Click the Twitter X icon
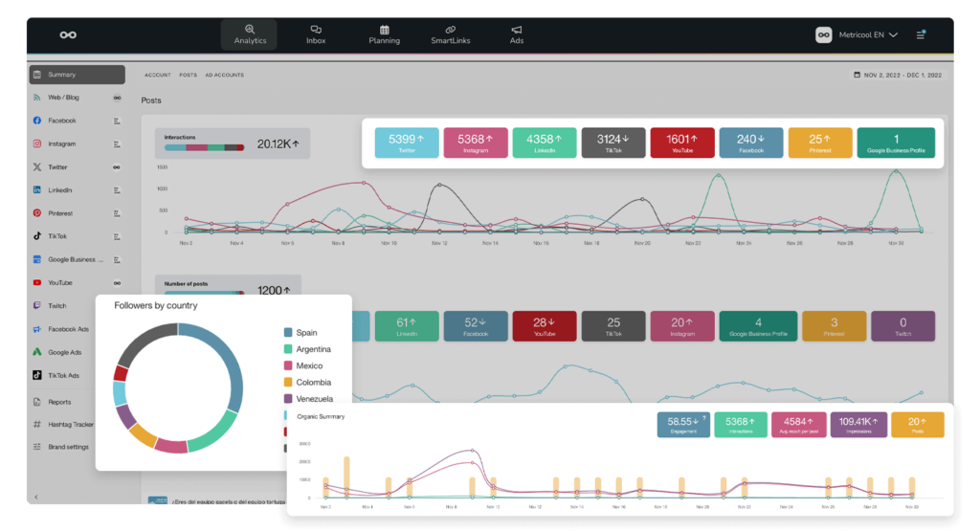This screenshot has width=980, height=531. coord(37,166)
